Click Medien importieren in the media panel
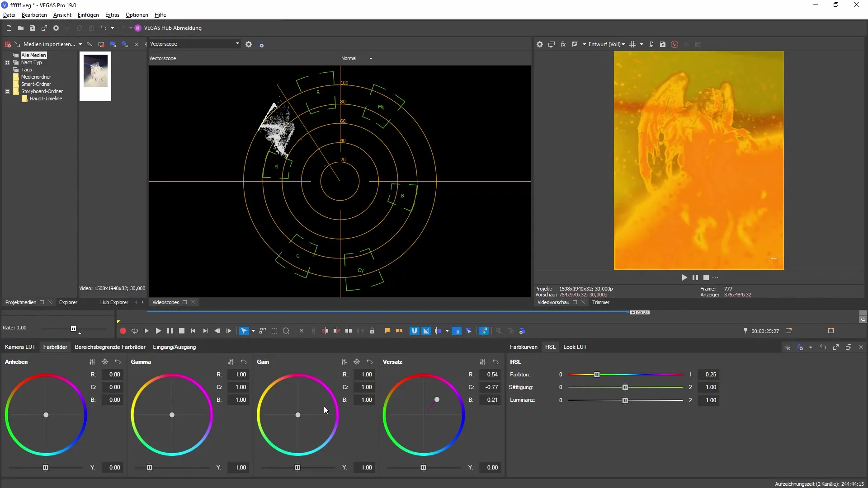 [x=49, y=44]
